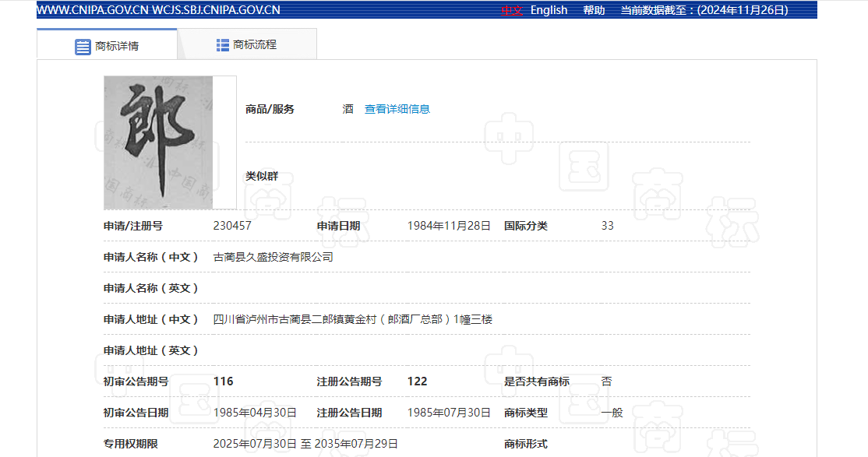Viewport: 868px width, 457px height.
Task: Click the 商标流程 grid icon
Action: 223,45
